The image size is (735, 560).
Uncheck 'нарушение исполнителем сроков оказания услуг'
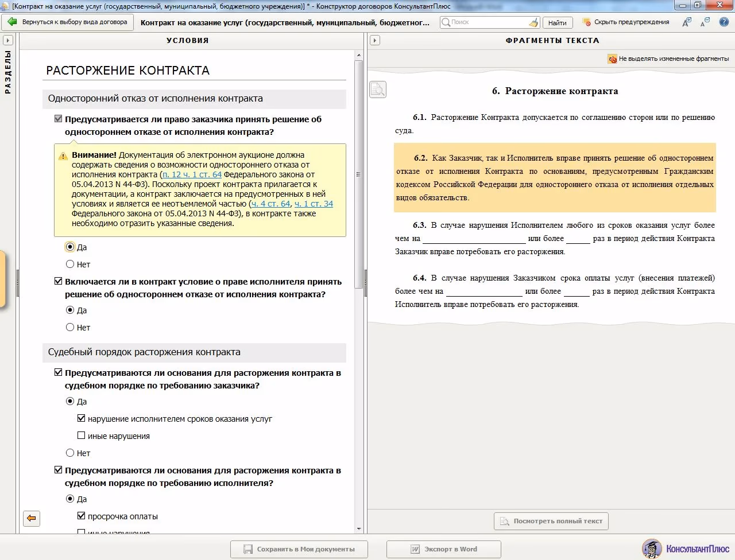coord(81,418)
